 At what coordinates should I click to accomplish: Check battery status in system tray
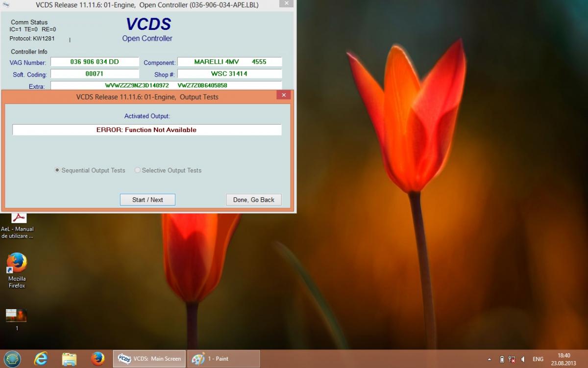point(502,359)
